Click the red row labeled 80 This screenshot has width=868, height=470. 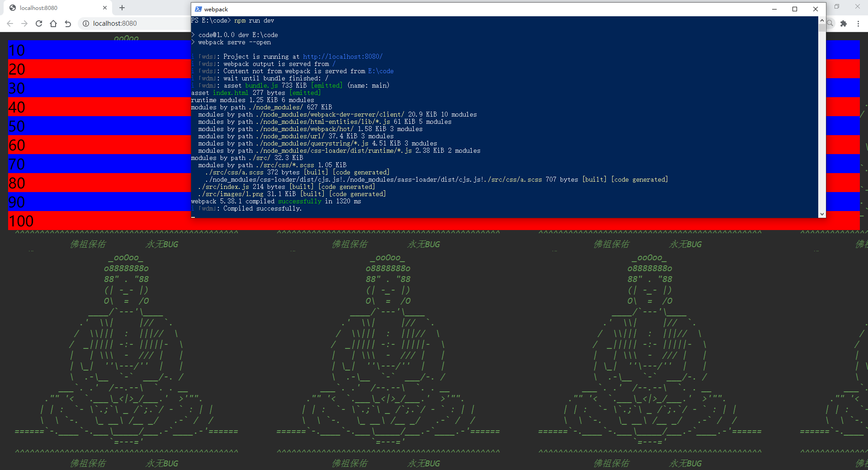[99, 183]
